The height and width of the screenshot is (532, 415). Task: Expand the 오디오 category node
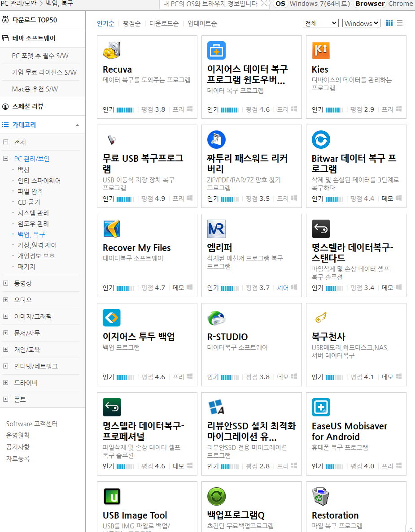click(x=5, y=299)
